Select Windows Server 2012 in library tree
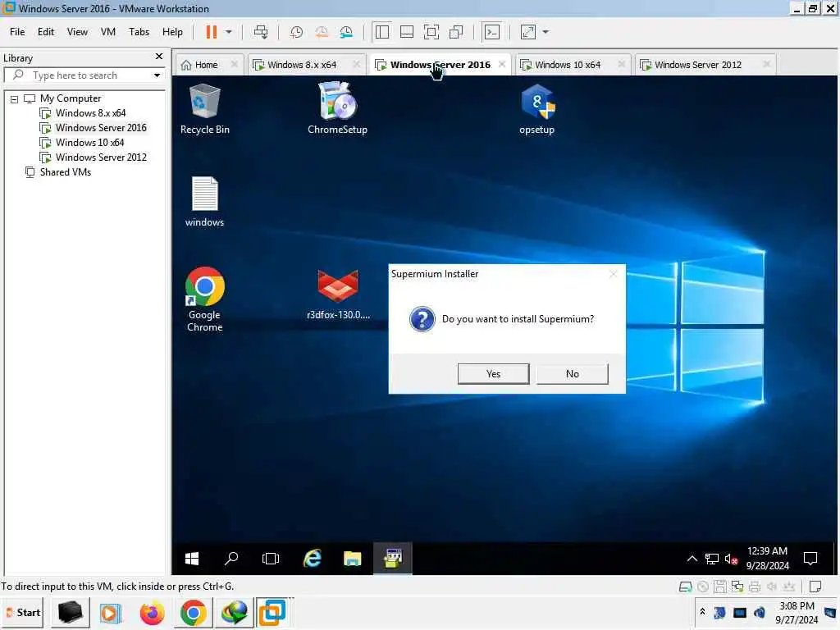Screen dimensions: 840x630 click(x=101, y=157)
